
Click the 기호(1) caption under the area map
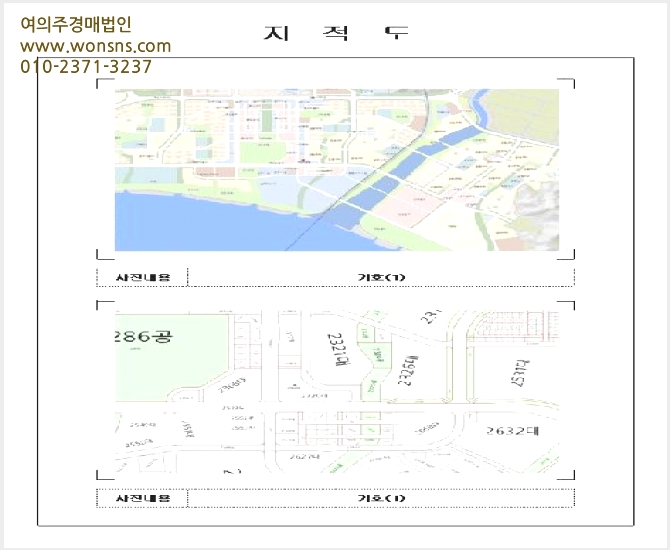click(x=381, y=277)
